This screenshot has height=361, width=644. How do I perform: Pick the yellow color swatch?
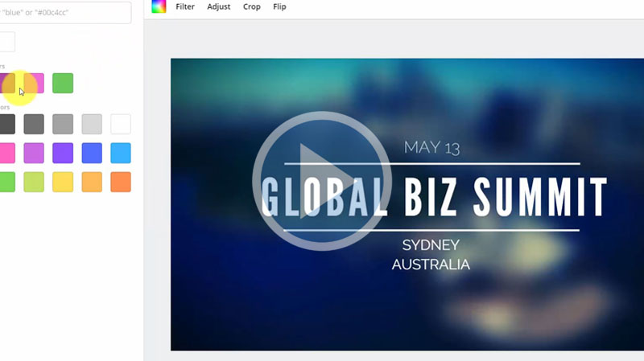tap(63, 182)
